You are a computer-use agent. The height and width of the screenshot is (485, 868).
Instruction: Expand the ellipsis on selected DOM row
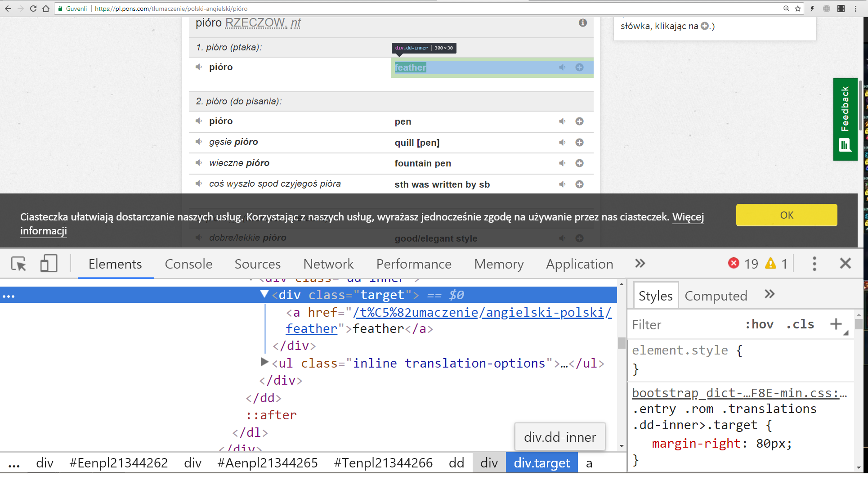pyautogui.click(x=9, y=296)
